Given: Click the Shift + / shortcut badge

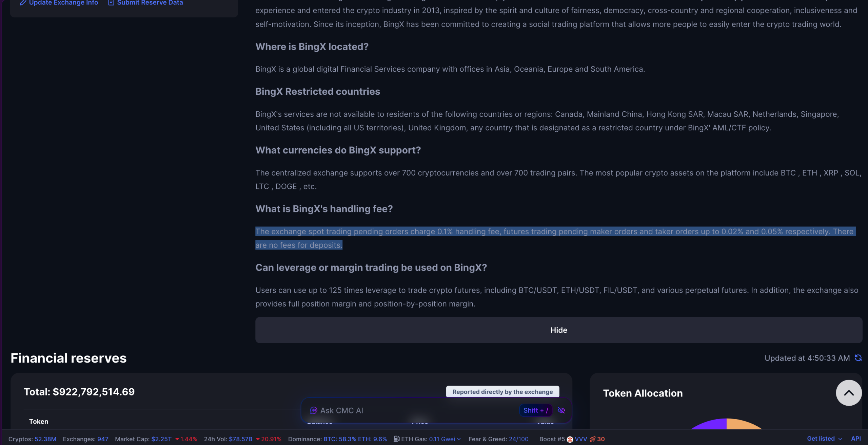Looking at the screenshot, I should click(x=536, y=410).
